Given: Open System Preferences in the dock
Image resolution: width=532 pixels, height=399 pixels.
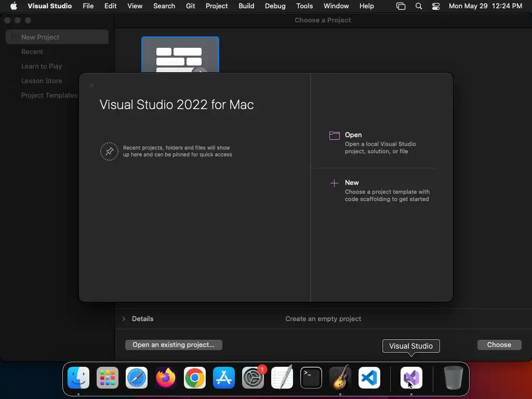Looking at the screenshot, I should coord(253,378).
